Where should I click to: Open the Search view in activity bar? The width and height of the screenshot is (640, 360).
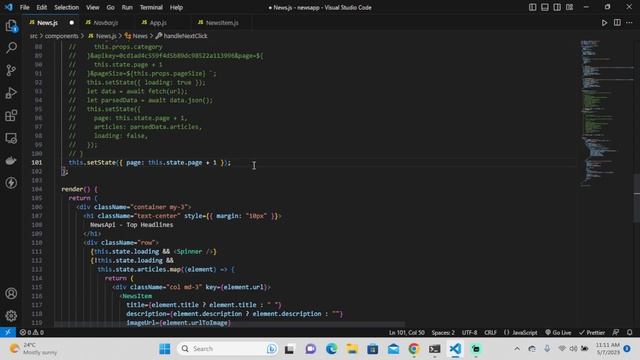coord(11,48)
